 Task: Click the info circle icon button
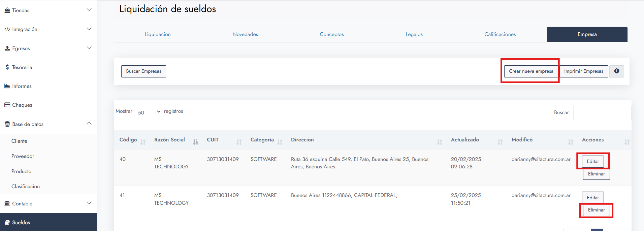point(616,71)
